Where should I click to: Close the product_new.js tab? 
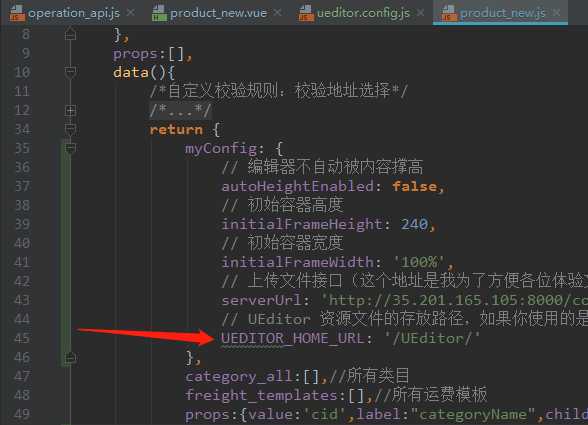coord(556,13)
